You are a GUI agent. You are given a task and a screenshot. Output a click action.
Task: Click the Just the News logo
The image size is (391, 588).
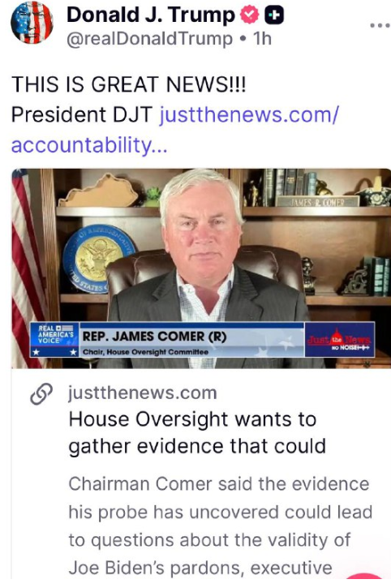[x=339, y=340]
